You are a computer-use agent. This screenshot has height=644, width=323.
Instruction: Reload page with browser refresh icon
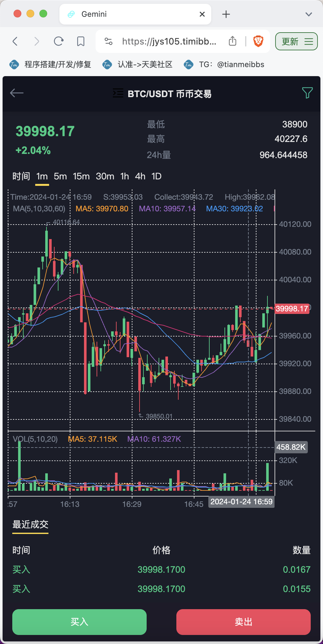[x=59, y=41]
